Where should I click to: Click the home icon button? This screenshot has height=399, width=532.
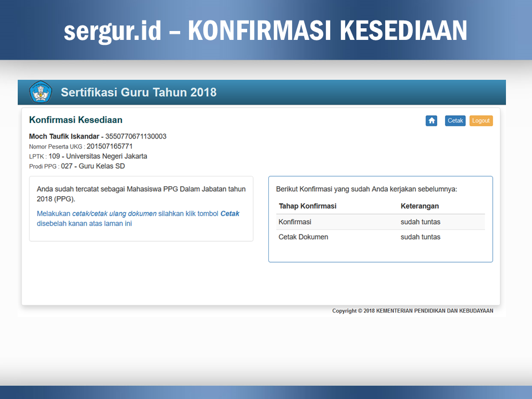(x=431, y=121)
